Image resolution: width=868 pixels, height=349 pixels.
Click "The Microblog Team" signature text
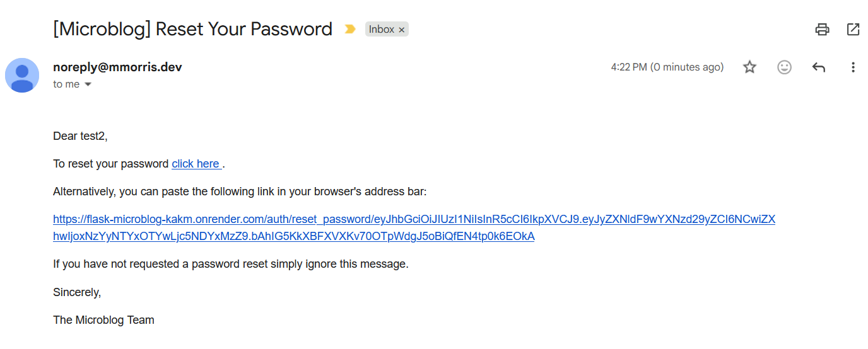point(103,320)
